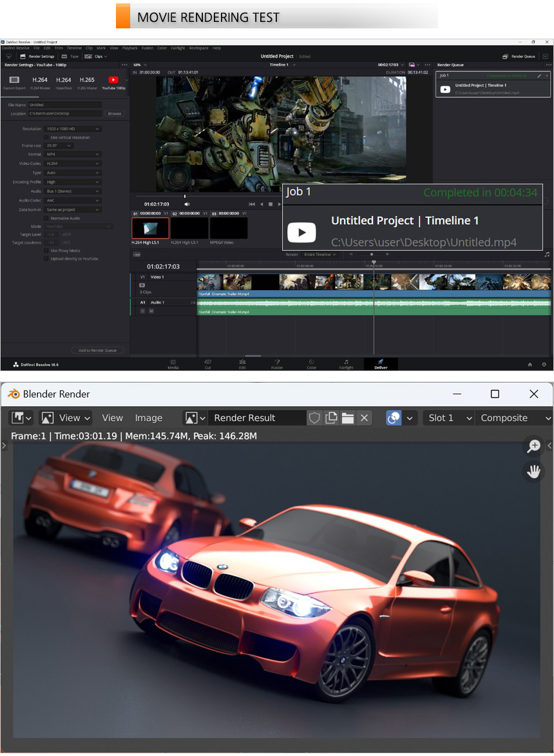Open the Resolution dropdown
The image size is (554, 756).
[x=73, y=129]
